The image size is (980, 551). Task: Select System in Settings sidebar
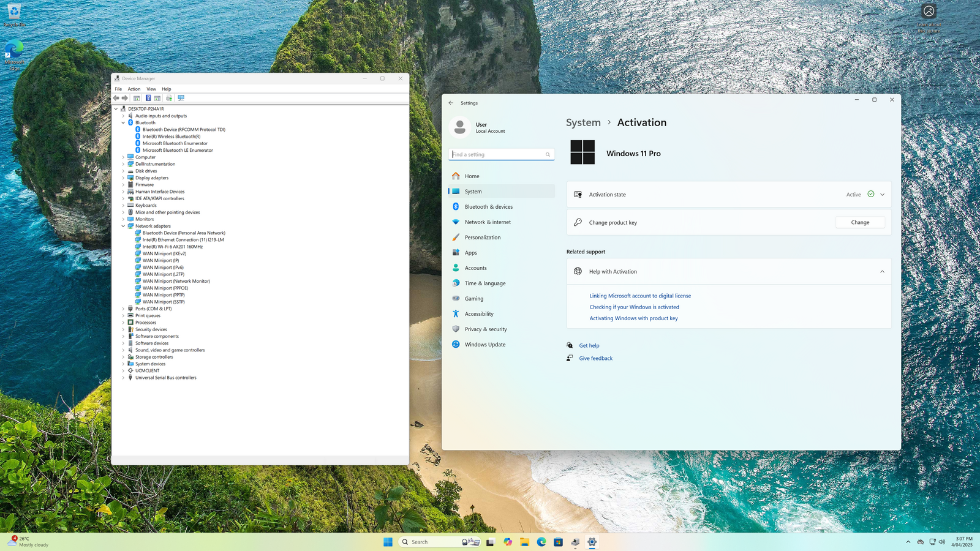pyautogui.click(x=502, y=192)
